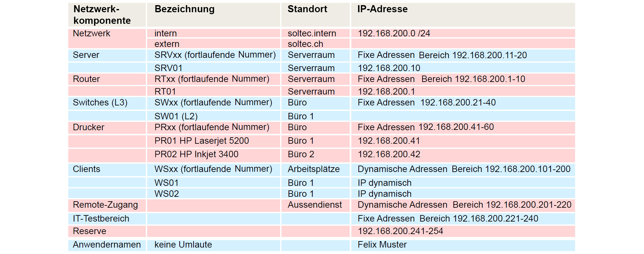Select PR01 HP Laserjet 5200 cell
Image resolution: width=644 pixels, height=254 pixels.
click(x=202, y=141)
